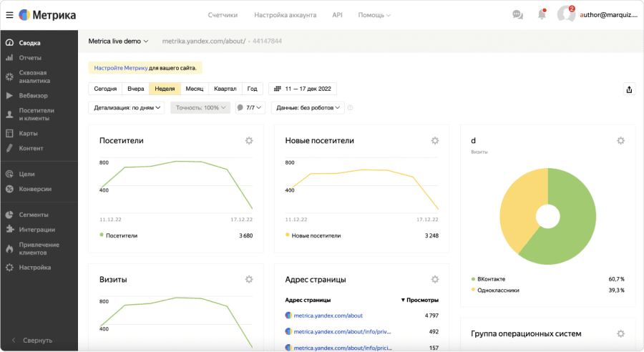Screen dimensions: 644x352
Task: Open Вебвизор in the sidebar
Action: pyautogui.click(x=34, y=95)
